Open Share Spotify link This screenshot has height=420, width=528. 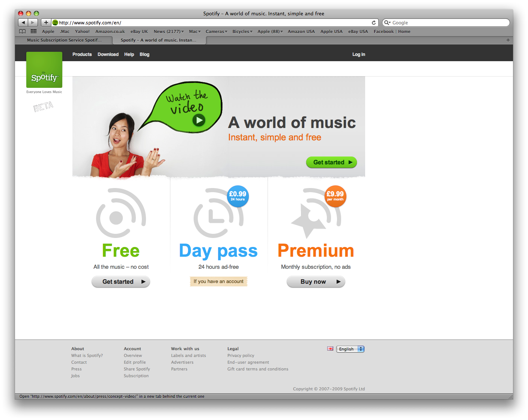tap(137, 369)
